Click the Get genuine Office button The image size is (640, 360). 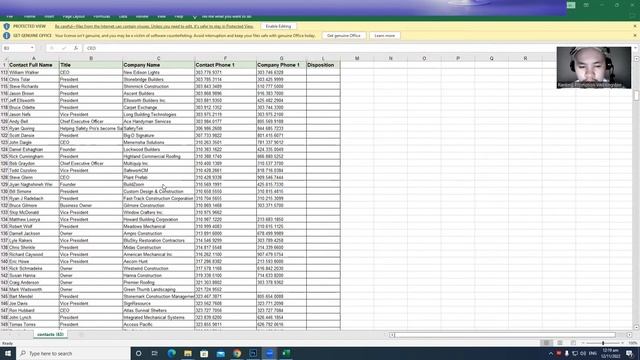344,36
